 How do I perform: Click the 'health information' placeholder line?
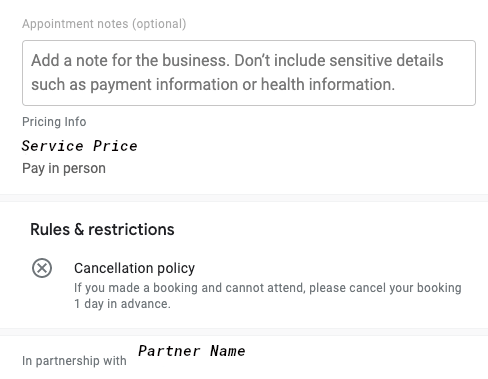click(x=328, y=84)
